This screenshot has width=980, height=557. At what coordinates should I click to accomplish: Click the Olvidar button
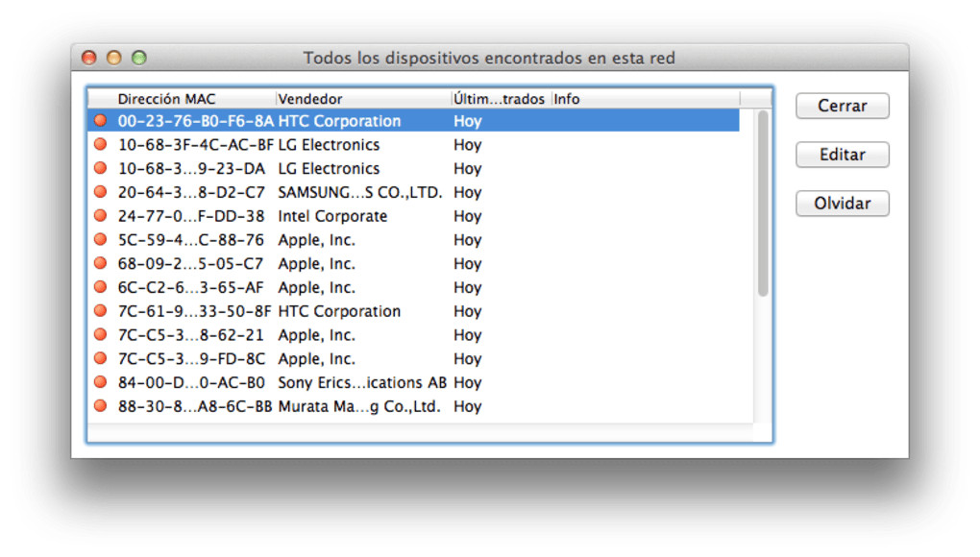pyautogui.click(x=842, y=203)
